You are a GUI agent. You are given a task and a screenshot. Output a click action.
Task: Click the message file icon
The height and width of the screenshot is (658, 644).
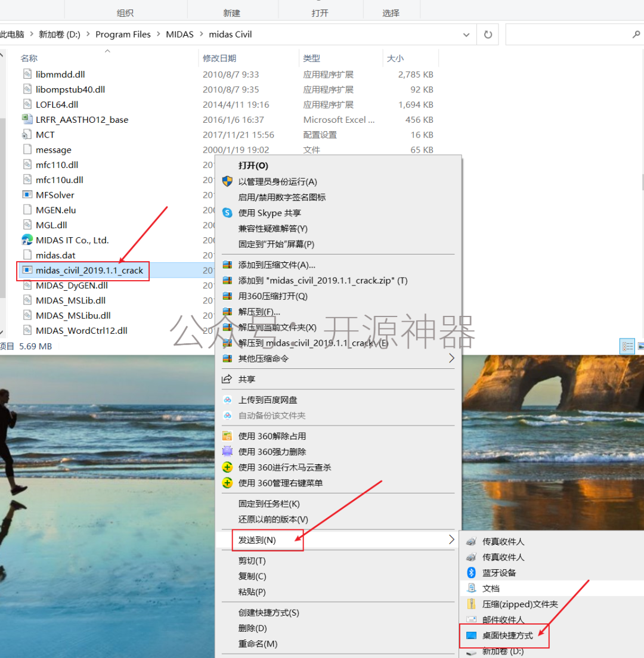coord(27,150)
